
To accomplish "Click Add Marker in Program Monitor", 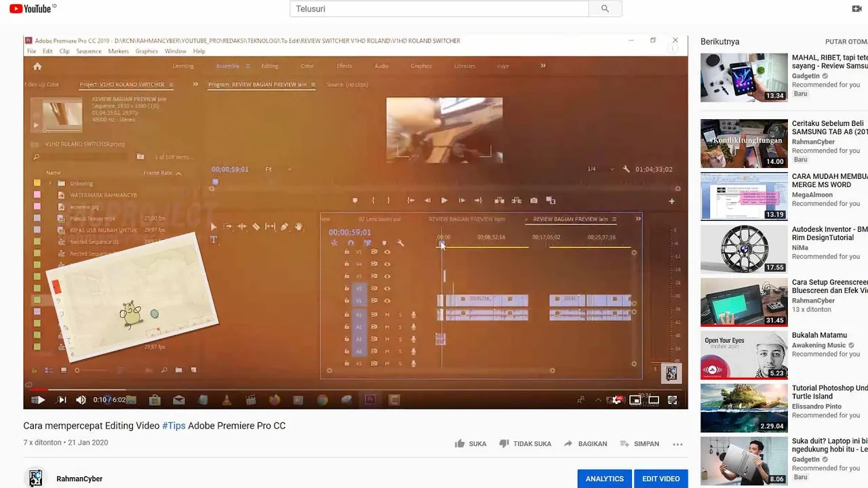I will tap(355, 201).
